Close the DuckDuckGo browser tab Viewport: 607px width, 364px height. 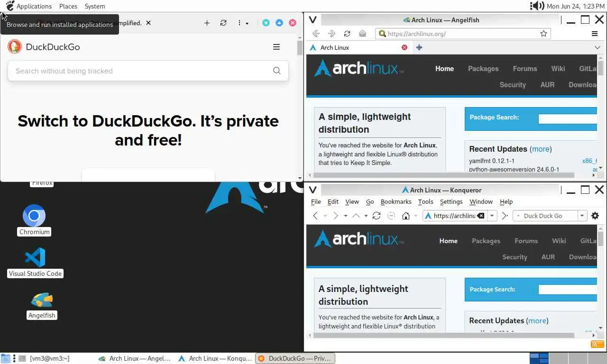(148, 23)
